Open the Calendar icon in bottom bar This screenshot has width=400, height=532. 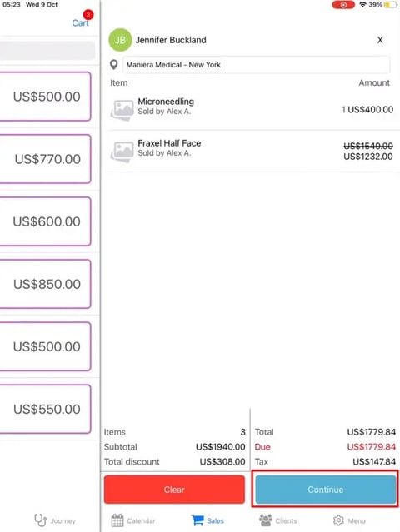click(x=117, y=520)
